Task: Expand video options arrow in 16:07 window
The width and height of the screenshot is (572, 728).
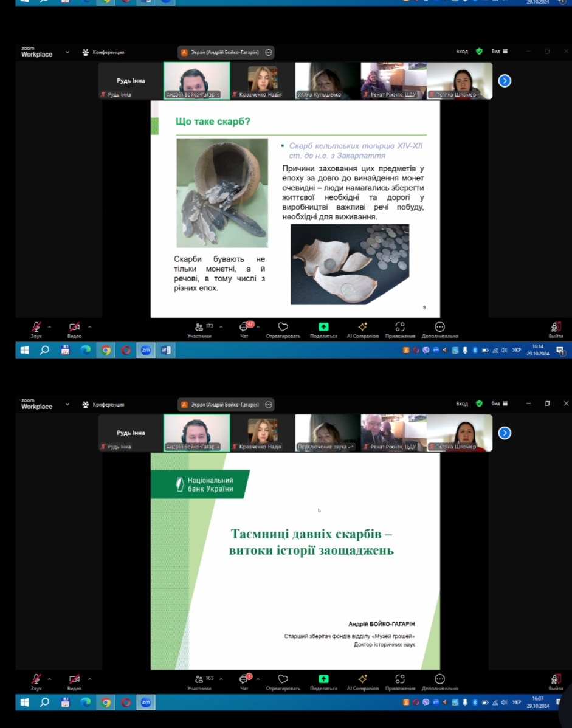Action: 89,678
